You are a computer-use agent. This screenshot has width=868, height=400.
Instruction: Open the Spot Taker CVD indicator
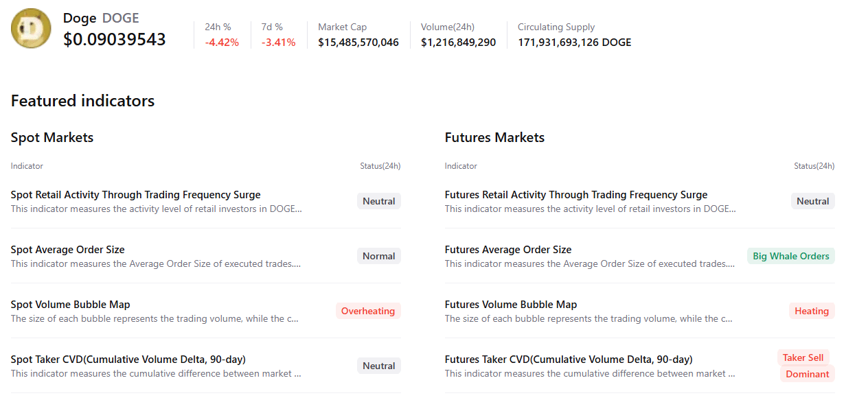click(128, 360)
